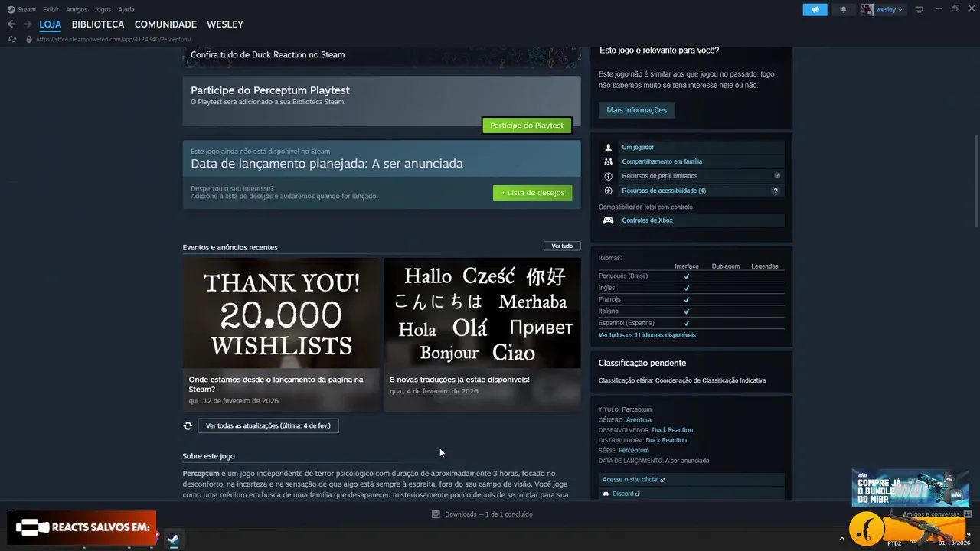The image size is (980, 551).
Task: Click the Classificação pendente heading
Action: coord(642,363)
